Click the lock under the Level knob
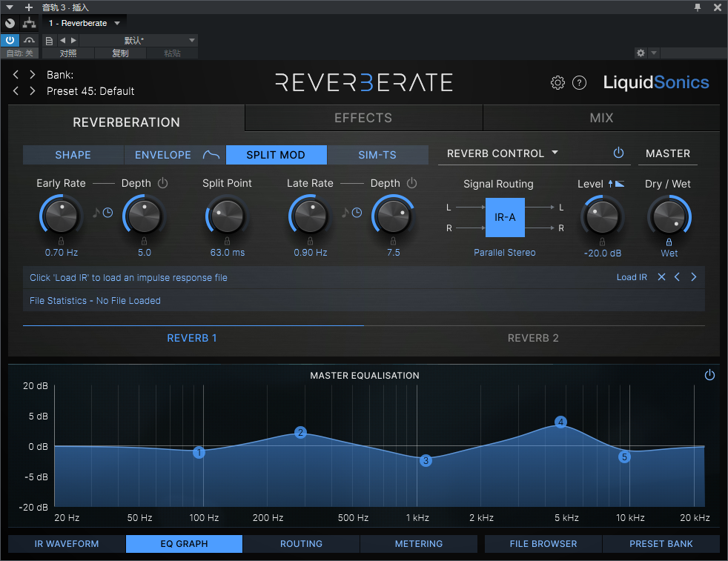This screenshot has width=728, height=561. point(602,242)
